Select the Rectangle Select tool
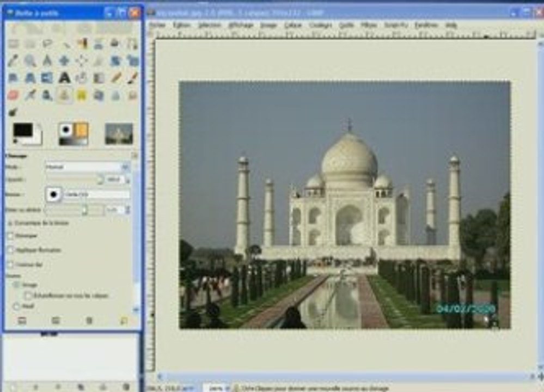The image size is (544, 392). [x=14, y=44]
